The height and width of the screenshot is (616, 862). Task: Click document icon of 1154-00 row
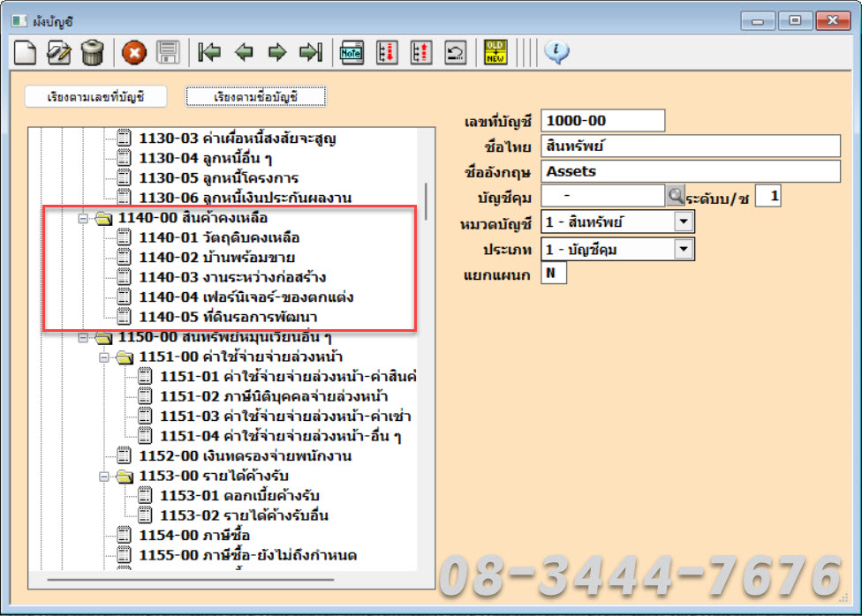125,535
